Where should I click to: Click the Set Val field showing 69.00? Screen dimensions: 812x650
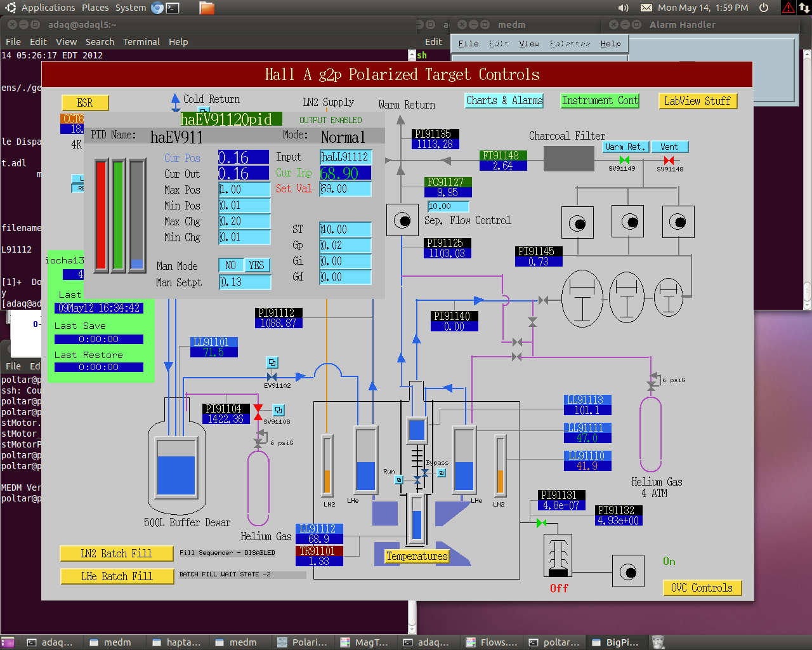tap(345, 189)
